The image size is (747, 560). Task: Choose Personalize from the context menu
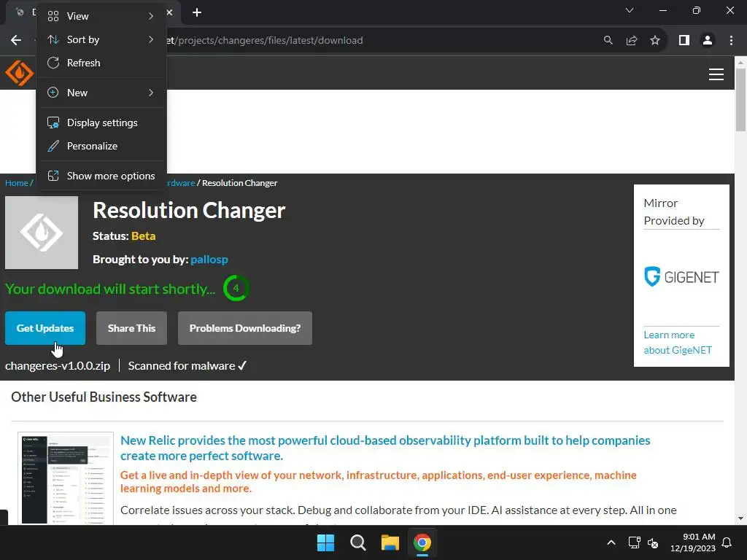[101, 146]
